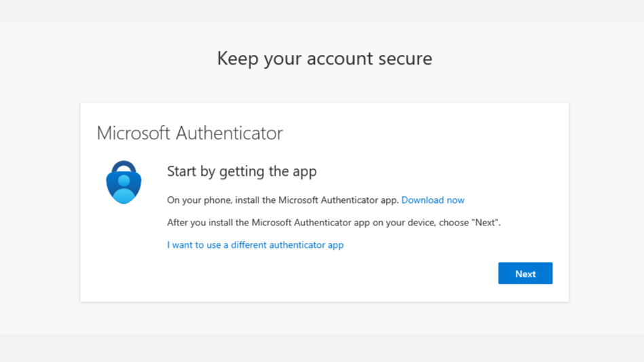
Task: Choose I want to use a different authenticator app
Action: pos(255,245)
